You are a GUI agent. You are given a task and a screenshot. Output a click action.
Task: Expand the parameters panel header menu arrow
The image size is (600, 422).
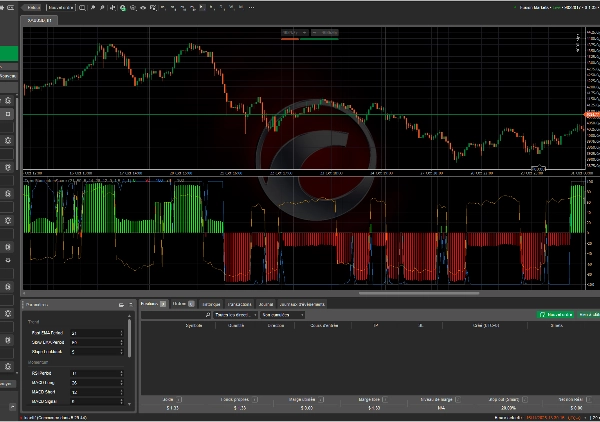click(130, 303)
